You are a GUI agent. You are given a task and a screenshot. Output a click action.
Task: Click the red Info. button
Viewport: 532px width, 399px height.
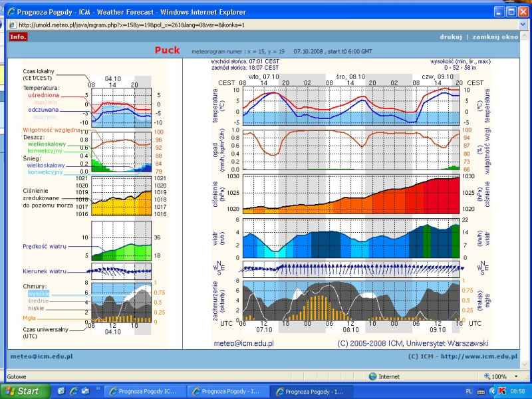(19, 37)
